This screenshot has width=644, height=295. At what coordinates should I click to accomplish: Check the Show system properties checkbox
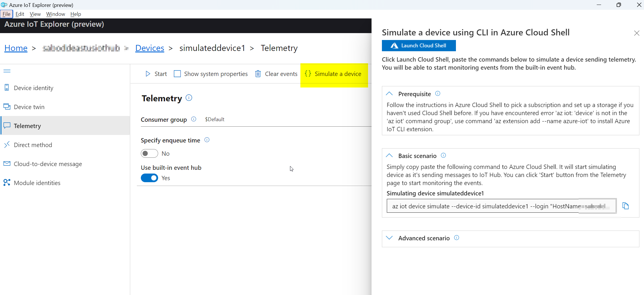[177, 74]
